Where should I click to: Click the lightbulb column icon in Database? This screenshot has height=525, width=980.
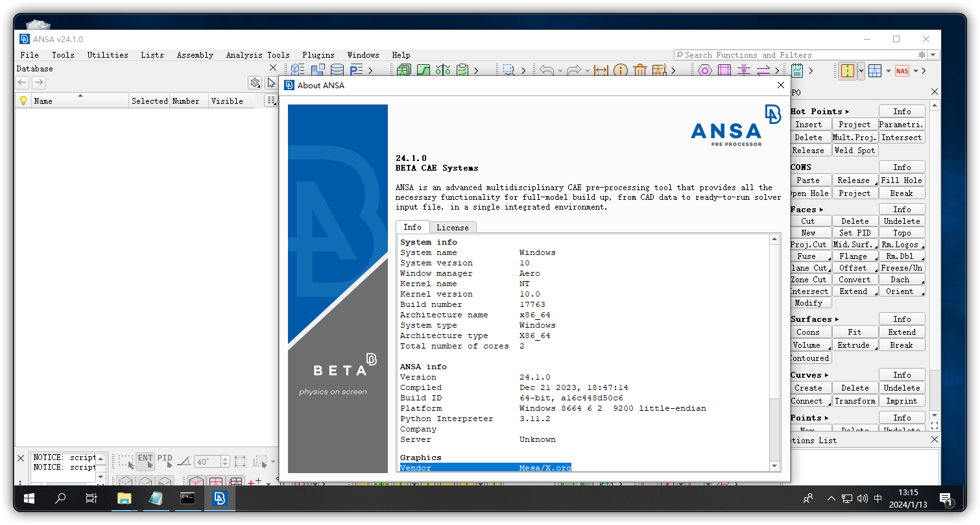coord(23,101)
